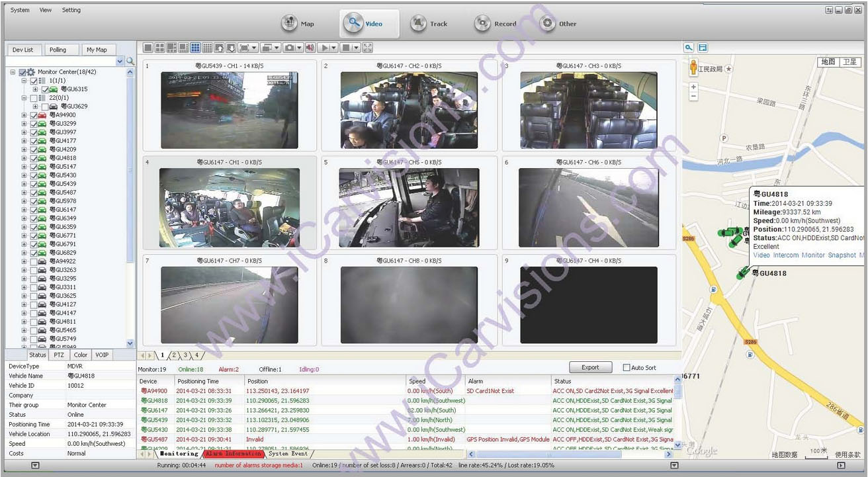Screen dimensions: 868x477
Task: Click the Intercom link in map popup
Action: coord(785,255)
